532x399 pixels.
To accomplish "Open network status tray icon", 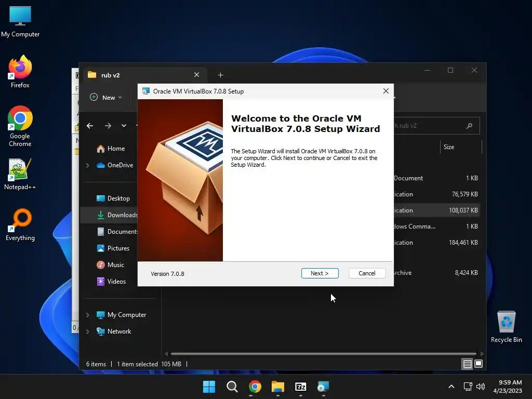I will (468, 387).
